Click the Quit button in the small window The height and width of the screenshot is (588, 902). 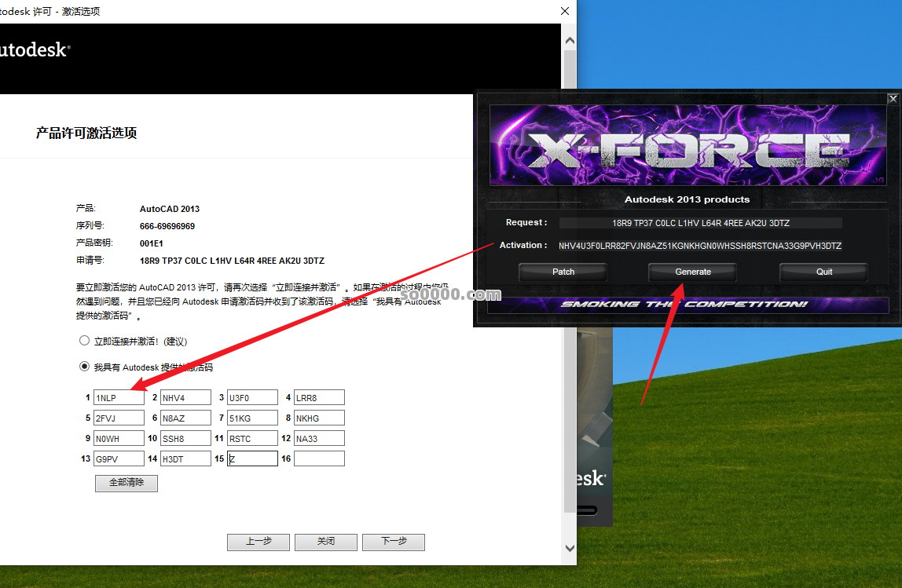coord(823,272)
